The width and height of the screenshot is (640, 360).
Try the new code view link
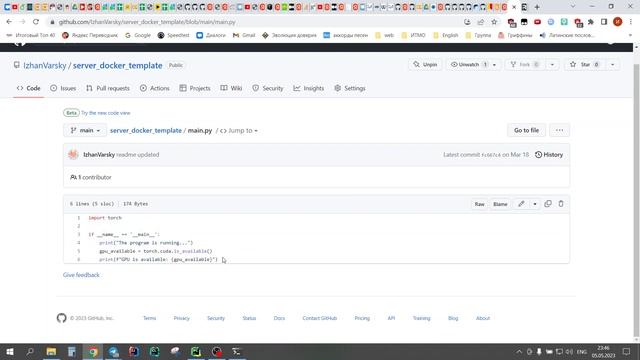[106, 113]
